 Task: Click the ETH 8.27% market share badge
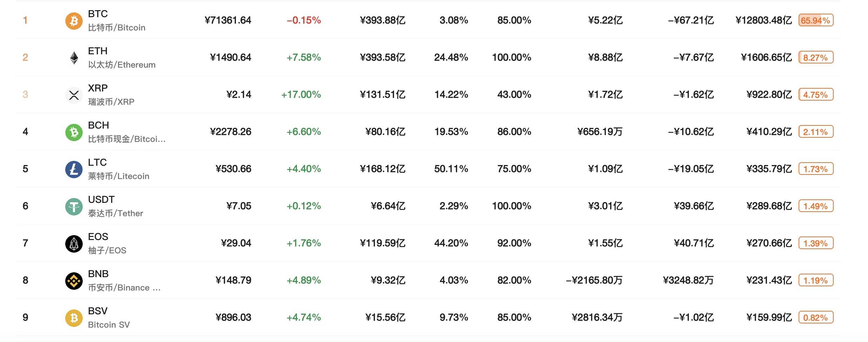tap(816, 57)
